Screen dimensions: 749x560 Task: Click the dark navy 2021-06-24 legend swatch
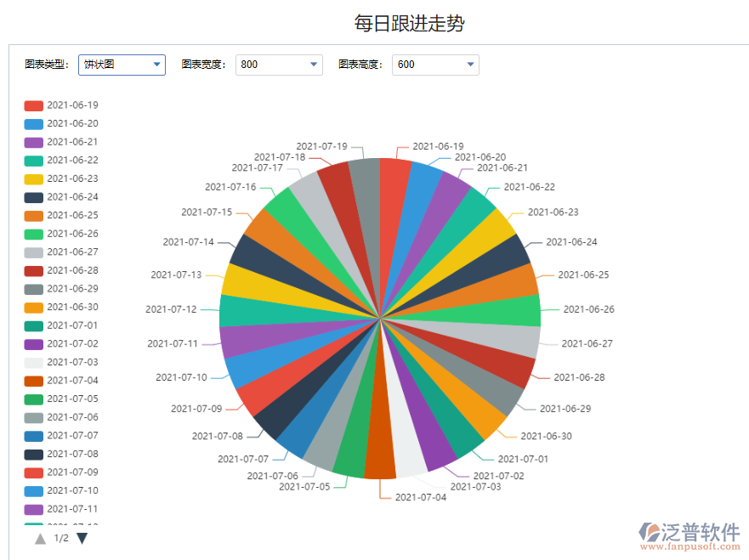[34, 197]
